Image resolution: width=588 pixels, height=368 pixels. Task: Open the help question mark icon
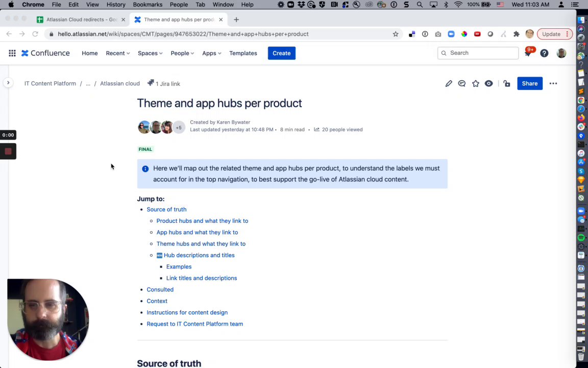[x=544, y=53]
